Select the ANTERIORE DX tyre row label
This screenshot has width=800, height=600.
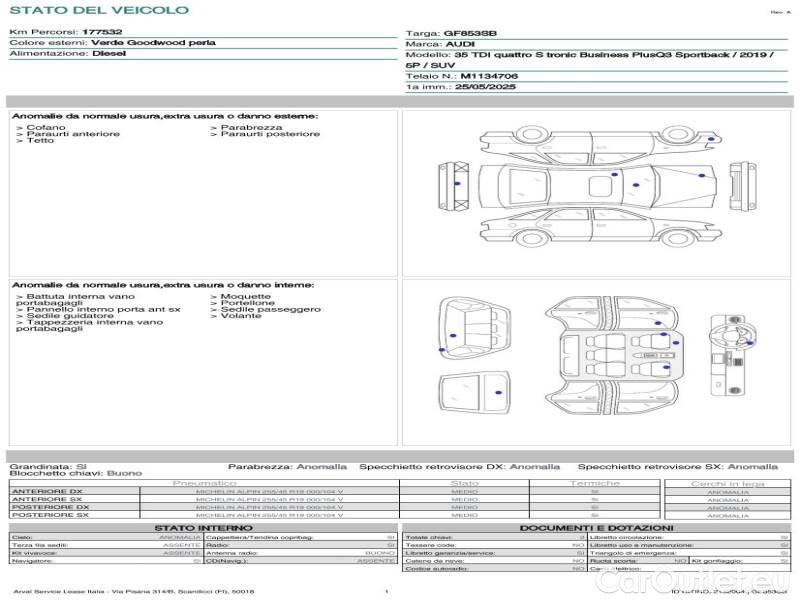[46, 491]
